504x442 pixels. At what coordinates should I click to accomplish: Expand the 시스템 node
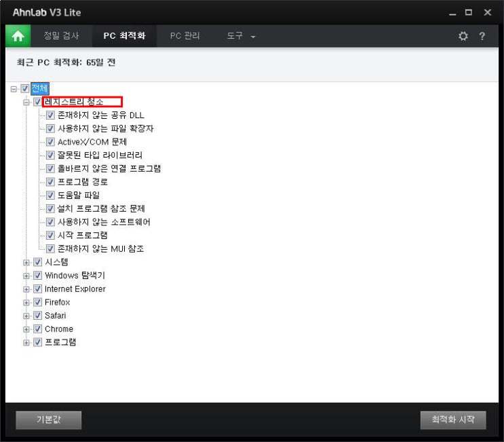click(26, 263)
